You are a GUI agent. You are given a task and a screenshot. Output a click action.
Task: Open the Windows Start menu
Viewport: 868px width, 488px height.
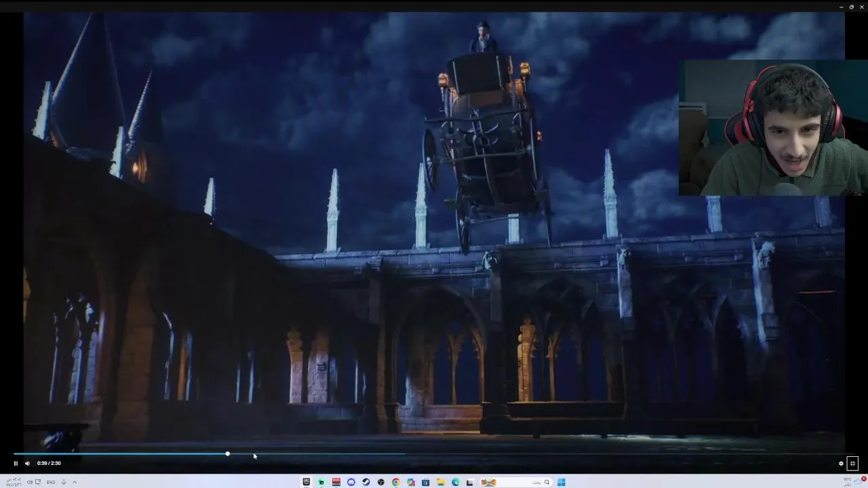pyautogui.click(x=561, y=482)
